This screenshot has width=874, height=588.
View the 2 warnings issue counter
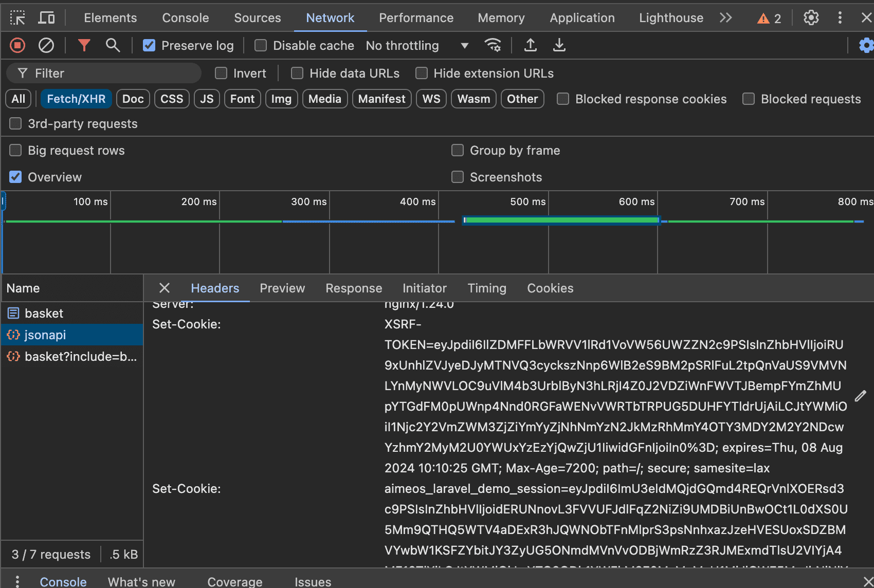769,19
